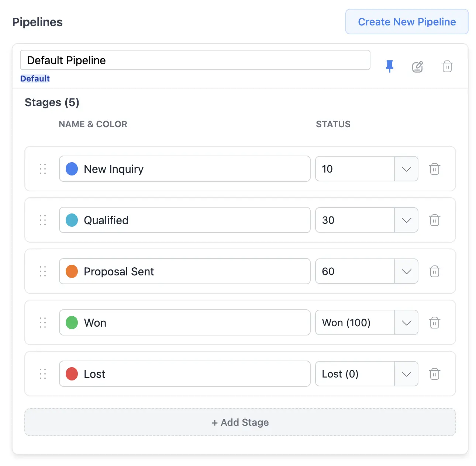
Task: Delete the Won stage
Action: 435,323
